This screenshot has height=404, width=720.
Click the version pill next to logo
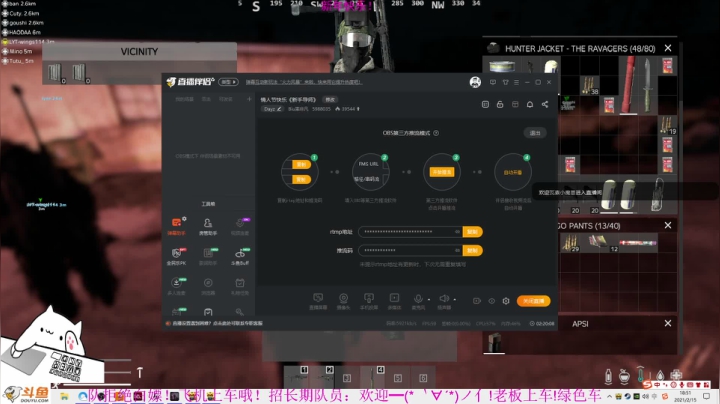pyautogui.click(x=228, y=82)
